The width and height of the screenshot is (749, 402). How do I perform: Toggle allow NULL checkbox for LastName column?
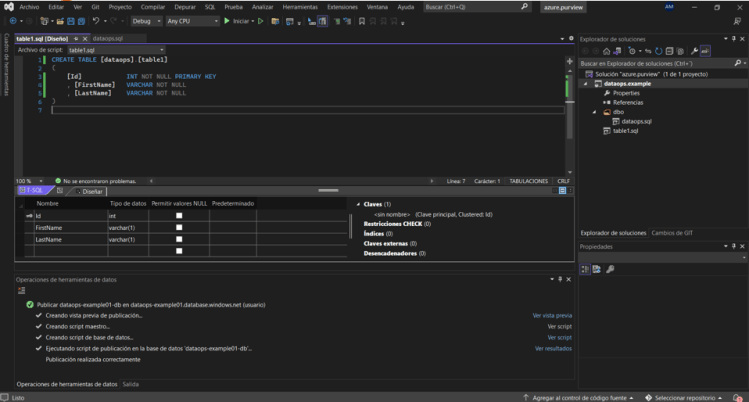179,239
